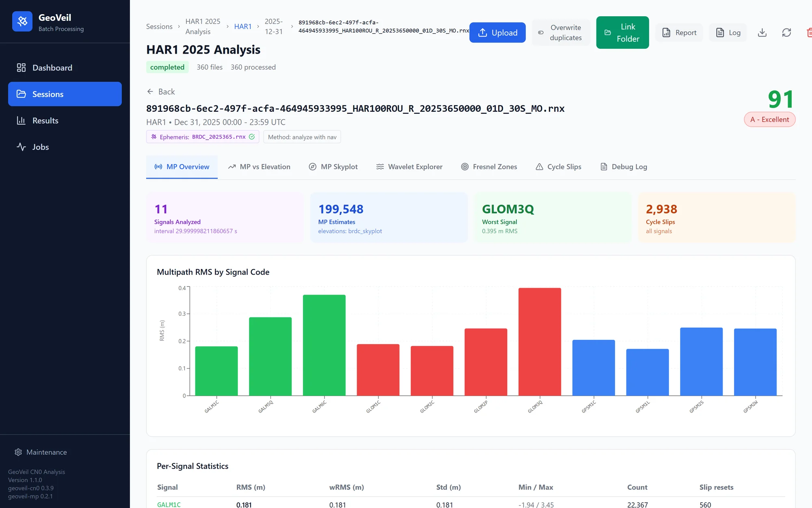The width and height of the screenshot is (812, 508).
Task: Click the Worst Signal GLOM3Q card
Action: pos(553,217)
